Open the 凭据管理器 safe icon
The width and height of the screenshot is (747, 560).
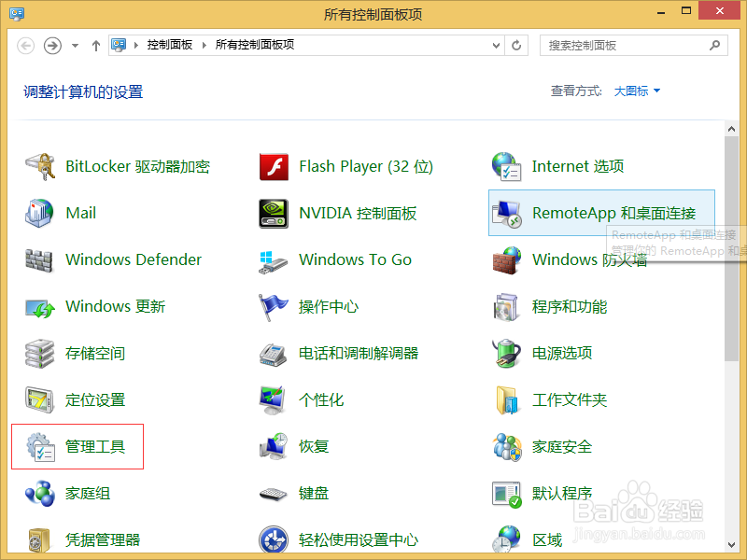click(x=38, y=540)
